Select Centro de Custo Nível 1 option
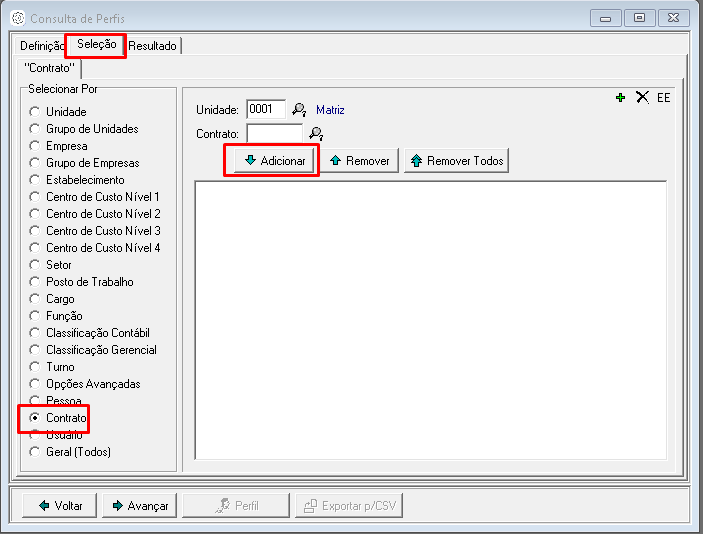 click(35, 197)
